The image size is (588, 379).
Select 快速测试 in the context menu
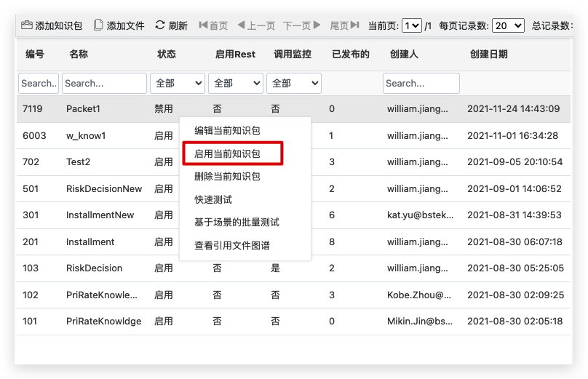(213, 199)
